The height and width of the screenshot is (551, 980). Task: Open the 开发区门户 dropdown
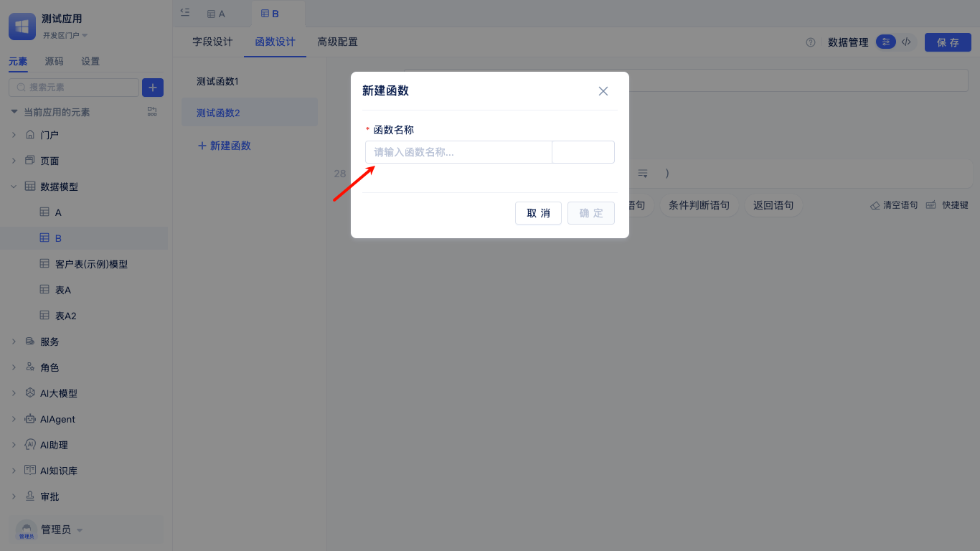65,36
